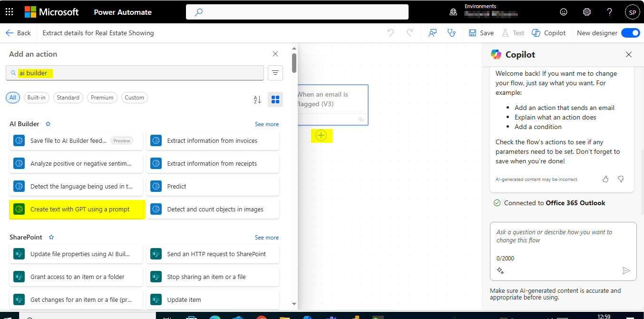Switch to grid view icon

coord(275,100)
